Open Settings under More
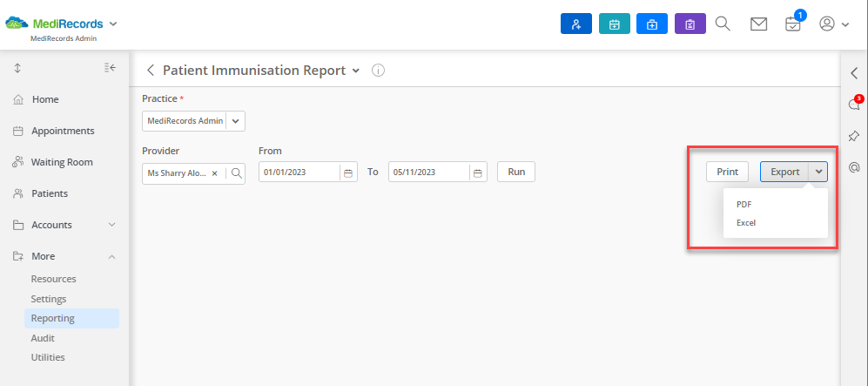The width and height of the screenshot is (868, 386). tap(49, 299)
